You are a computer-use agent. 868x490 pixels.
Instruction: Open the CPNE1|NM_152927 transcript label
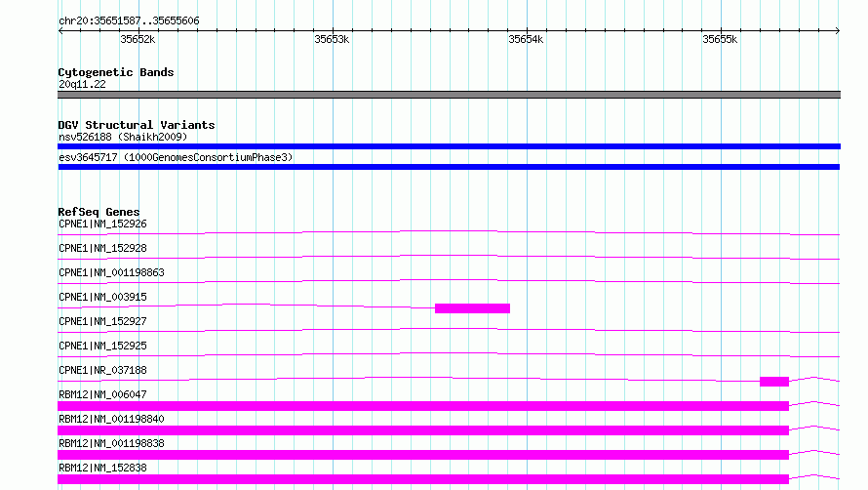point(102,321)
